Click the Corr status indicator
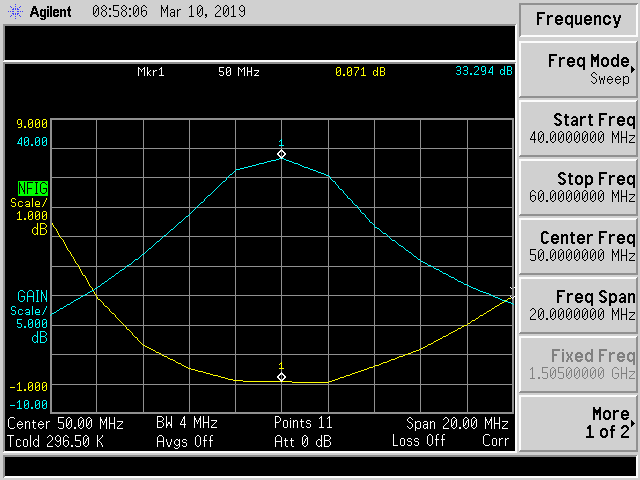Image resolution: width=640 pixels, height=480 pixels. coord(496,441)
